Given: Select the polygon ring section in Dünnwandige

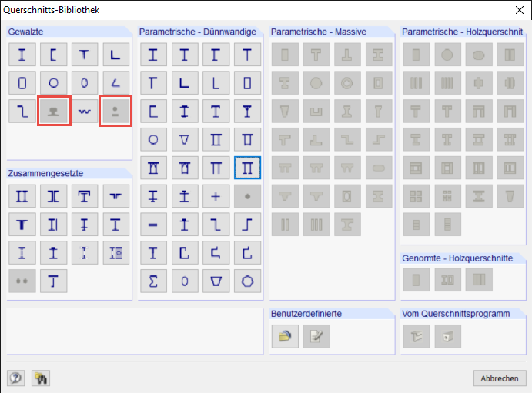Looking at the screenshot, I should pos(247,281).
